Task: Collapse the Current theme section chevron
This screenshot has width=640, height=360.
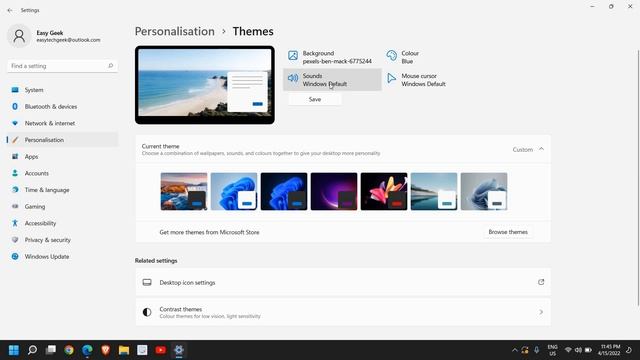Action: coord(541,149)
